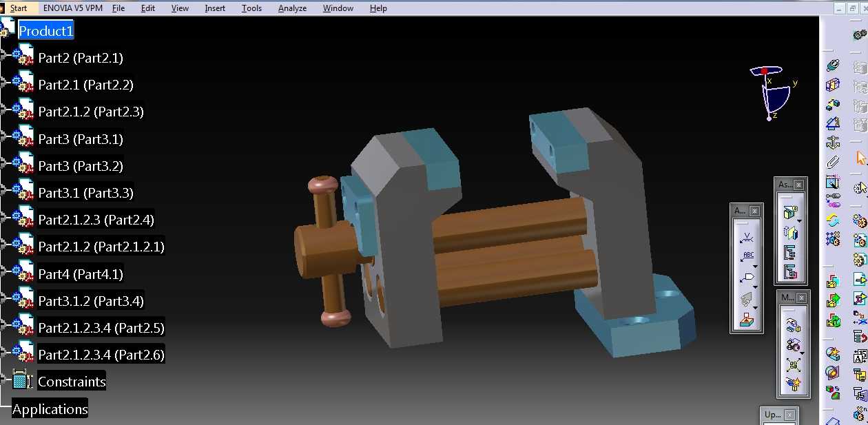The image size is (868, 425).
Task: Open the Analyze menu
Action: [x=292, y=8]
